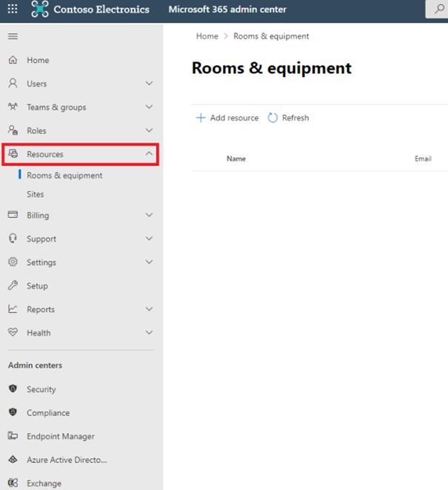Screen dimensions: 448x490
Task: Click the Resources printer icon
Action: pos(13,153)
